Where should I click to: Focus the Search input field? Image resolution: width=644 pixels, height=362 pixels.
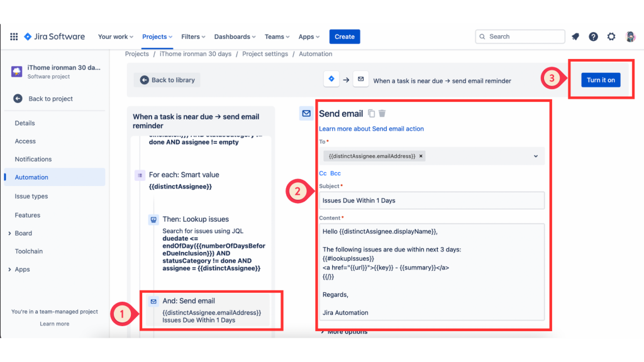[520, 36]
